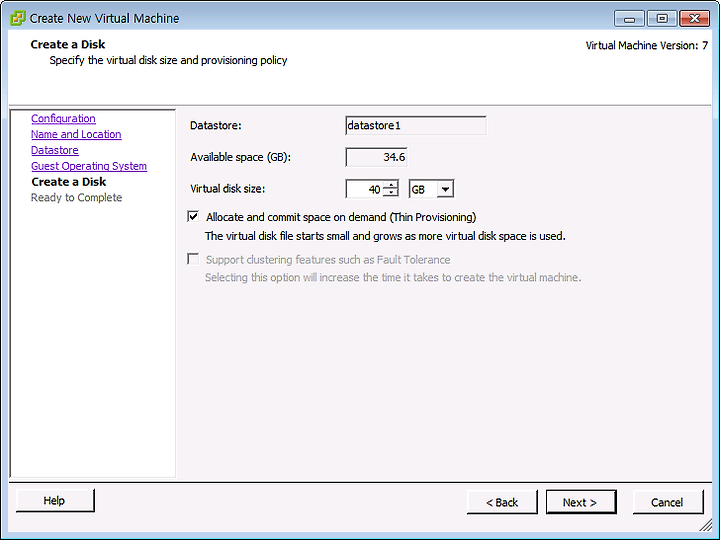The image size is (720, 540).
Task: Select the Create a Disk step
Action: [69, 182]
